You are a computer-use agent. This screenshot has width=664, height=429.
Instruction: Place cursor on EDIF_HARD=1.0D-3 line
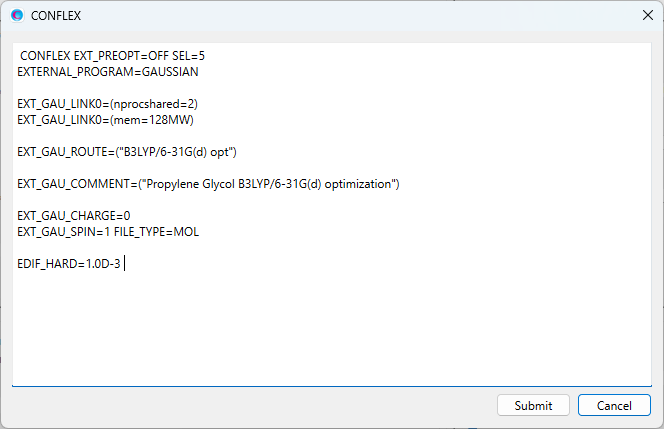(68, 263)
